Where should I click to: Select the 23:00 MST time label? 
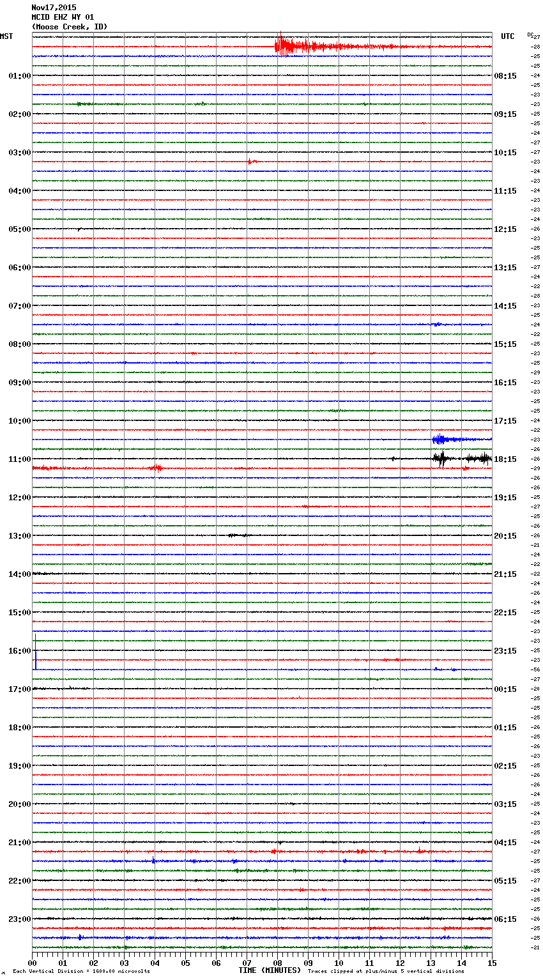tap(20, 919)
